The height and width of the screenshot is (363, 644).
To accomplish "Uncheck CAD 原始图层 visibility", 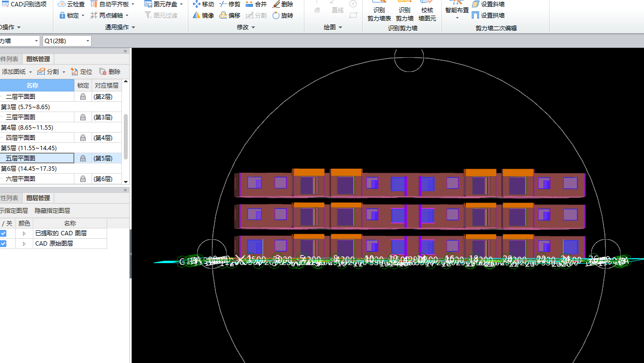I will (3, 243).
